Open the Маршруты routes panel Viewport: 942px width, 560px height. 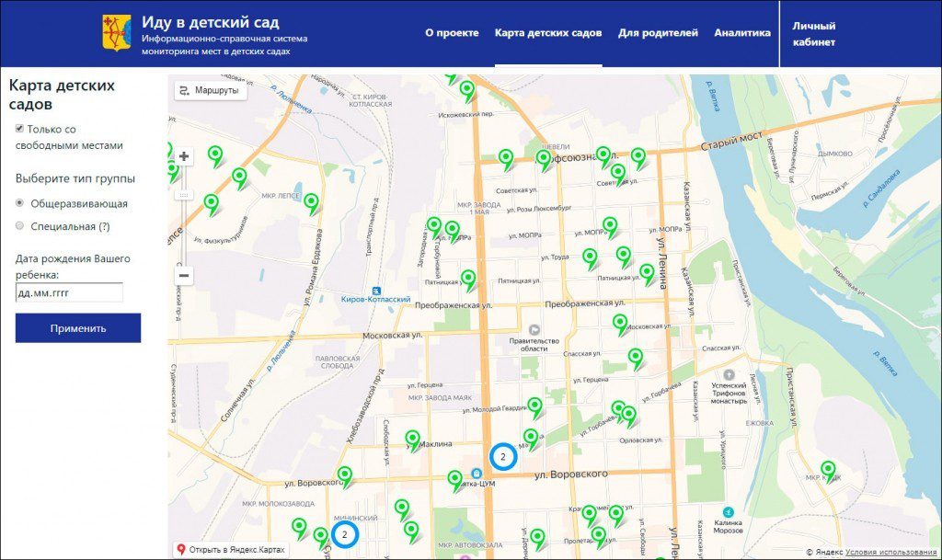[x=211, y=90]
